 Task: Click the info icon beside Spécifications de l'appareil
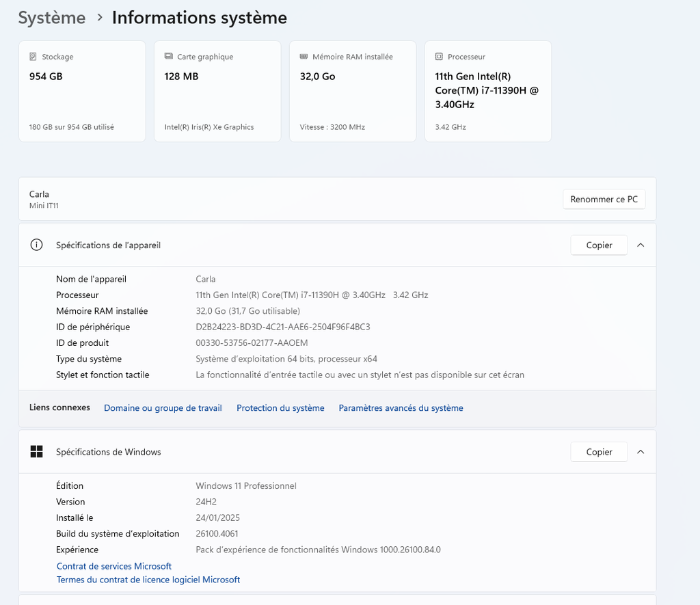click(x=36, y=245)
